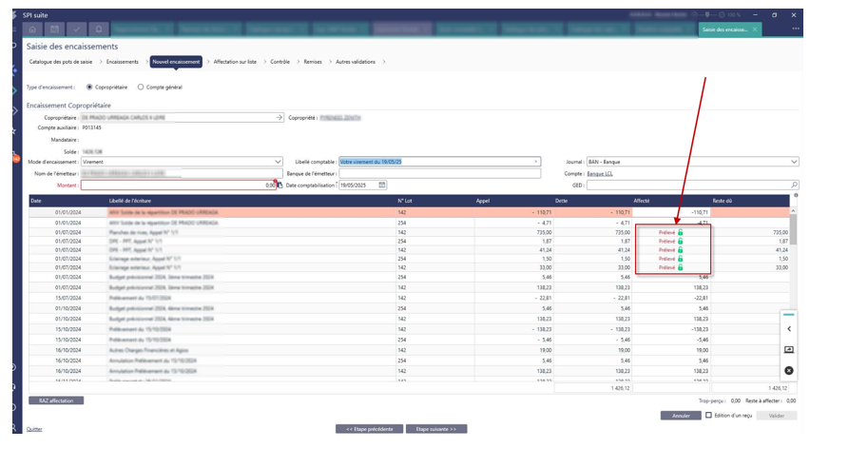Expand the Mode d'encaissement dropdown
Image resolution: width=868 pixels, height=449 pixels.
[278, 162]
